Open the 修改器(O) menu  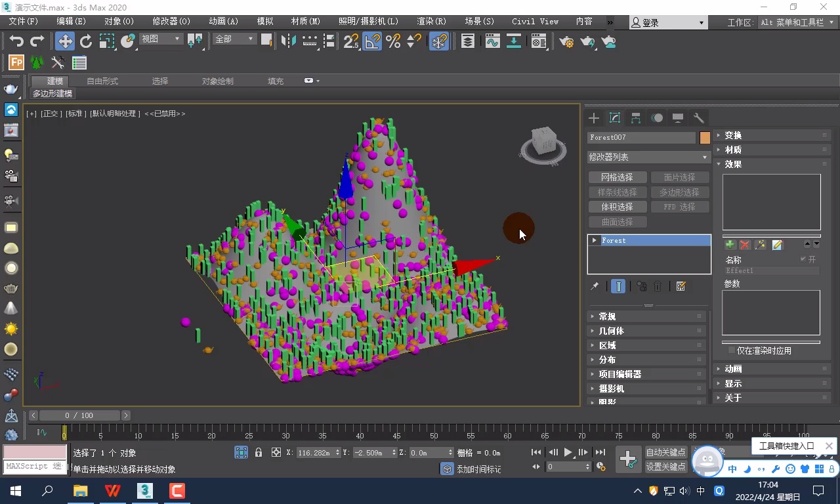click(x=171, y=21)
